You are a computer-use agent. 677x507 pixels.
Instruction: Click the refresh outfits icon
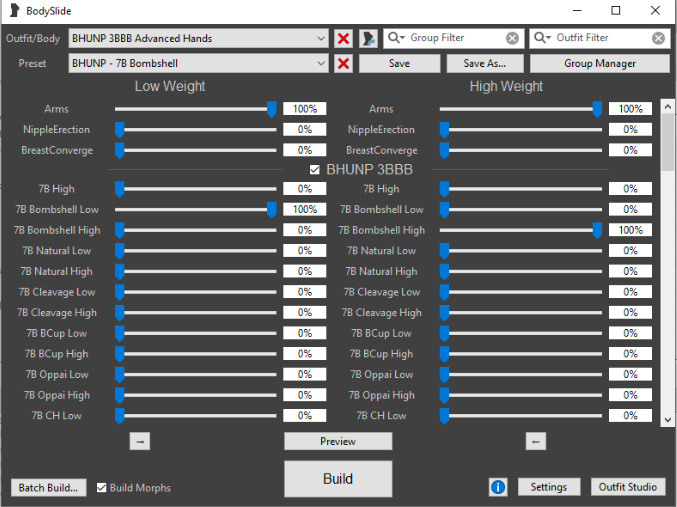[x=368, y=38]
